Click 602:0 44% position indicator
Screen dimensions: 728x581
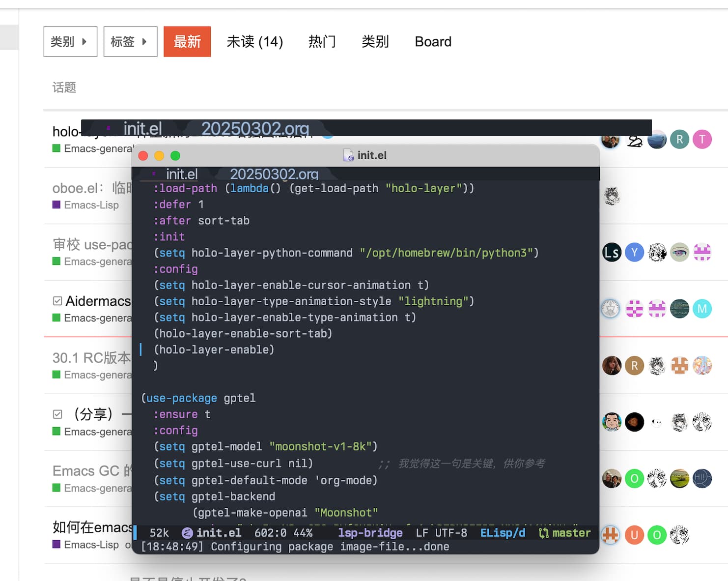tap(283, 533)
